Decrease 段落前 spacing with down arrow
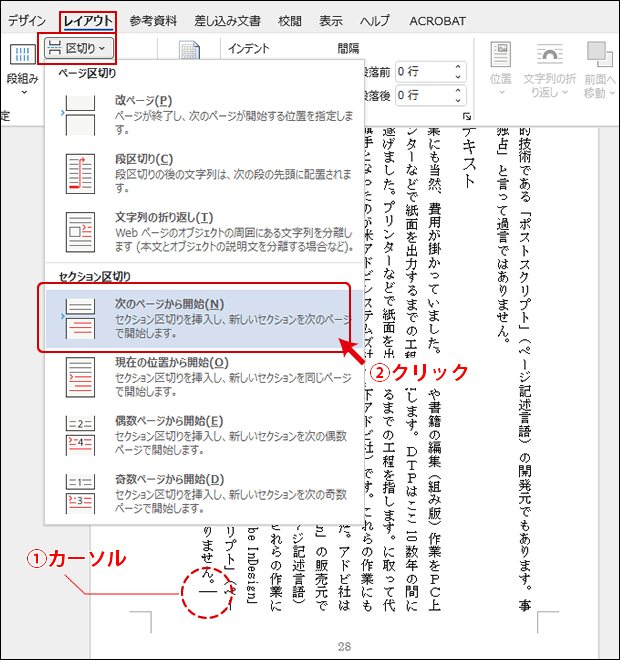This screenshot has width=620, height=660. pyautogui.click(x=458, y=77)
